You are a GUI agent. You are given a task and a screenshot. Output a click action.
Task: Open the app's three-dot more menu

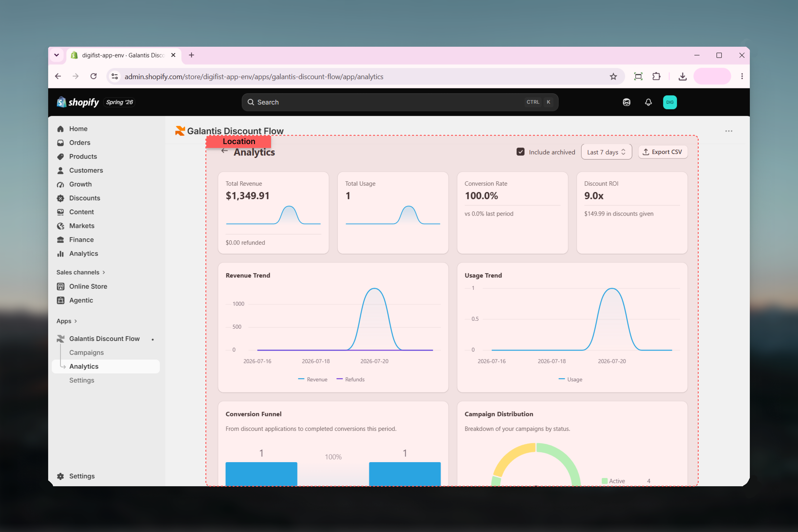(728, 131)
